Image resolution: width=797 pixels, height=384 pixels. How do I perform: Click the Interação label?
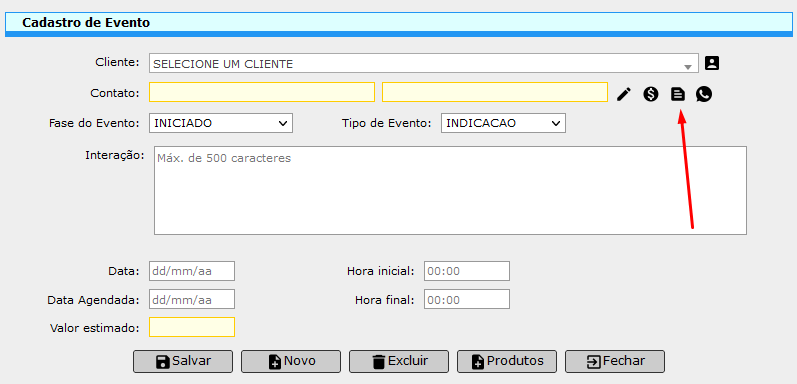[115, 155]
